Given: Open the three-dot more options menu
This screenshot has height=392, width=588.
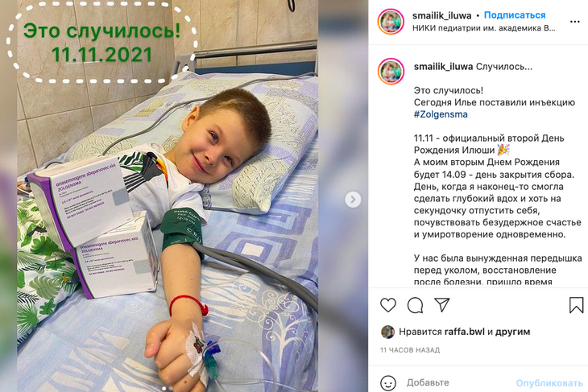Looking at the screenshot, I should (575, 22).
